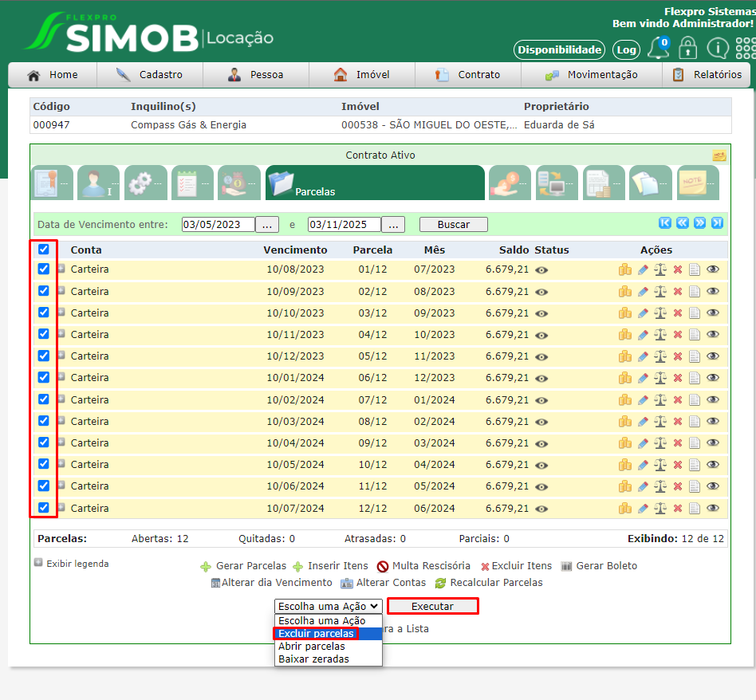756x700 pixels.
Task: Expand plus icon on row 08/12
Action: pos(61,420)
